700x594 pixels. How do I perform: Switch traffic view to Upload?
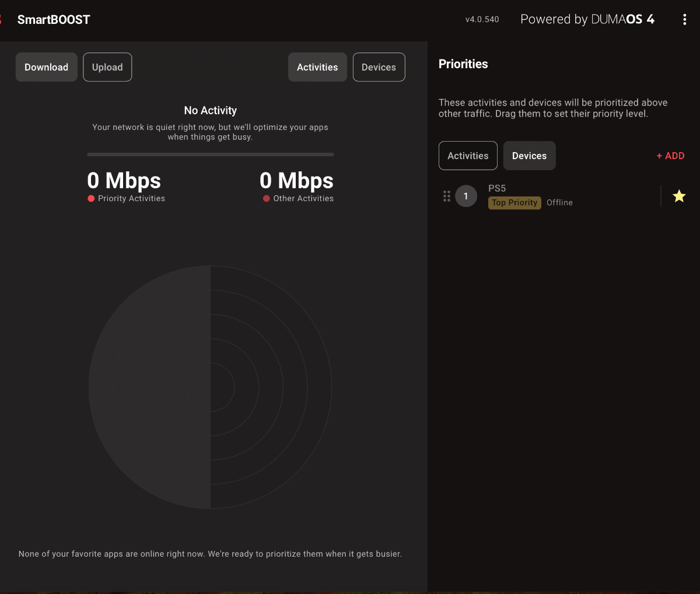point(107,67)
